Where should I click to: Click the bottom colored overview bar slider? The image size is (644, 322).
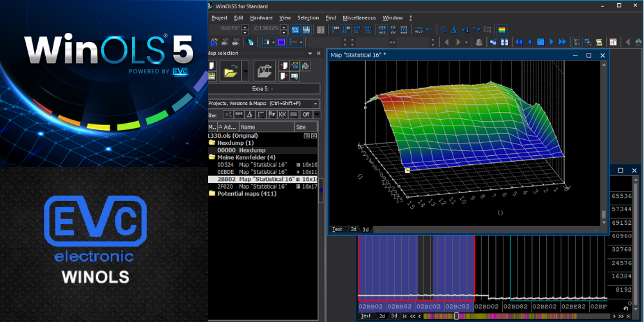coord(456,316)
